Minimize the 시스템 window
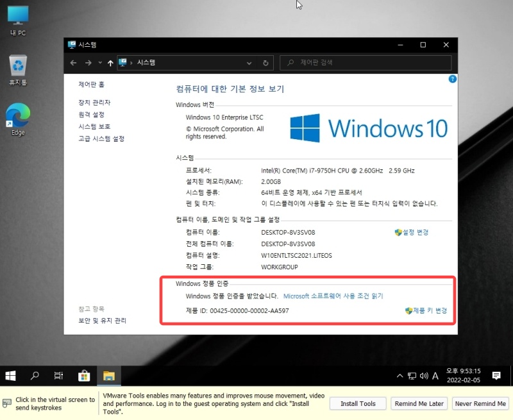Image resolution: width=513 pixels, height=420 pixels. click(x=400, y=45)
